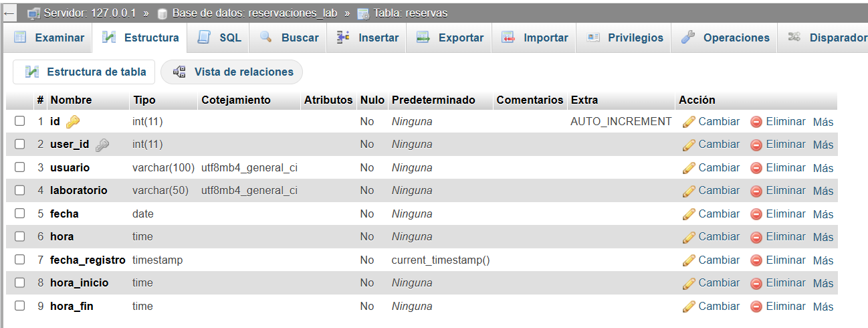Expand the Más menu for user_id

pos(823,145)
